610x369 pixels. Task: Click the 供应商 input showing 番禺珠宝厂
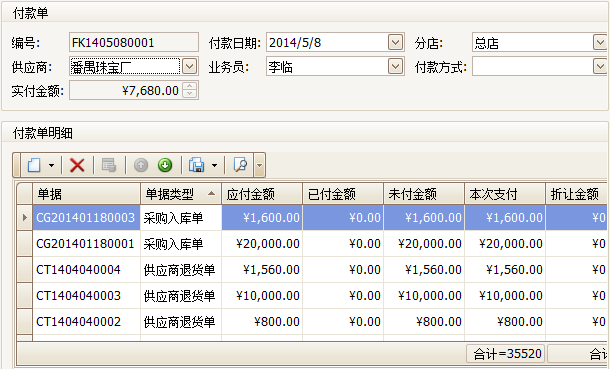(125, 66)
